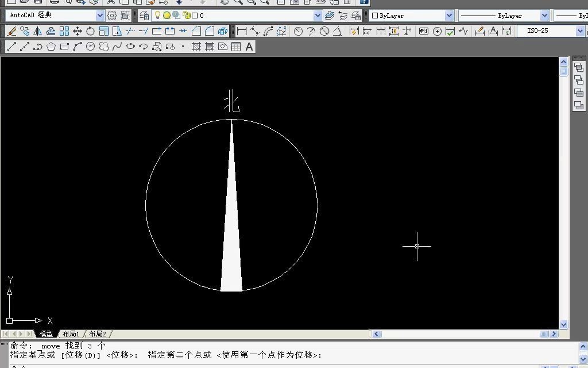Select the Rotate tool

pos(90,31)
